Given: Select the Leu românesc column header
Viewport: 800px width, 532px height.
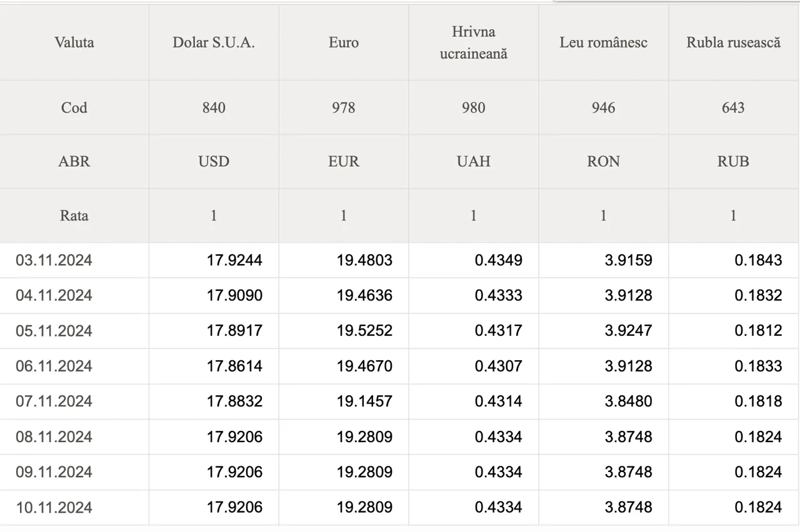Looking at the screenshot, I should (604, 42).
